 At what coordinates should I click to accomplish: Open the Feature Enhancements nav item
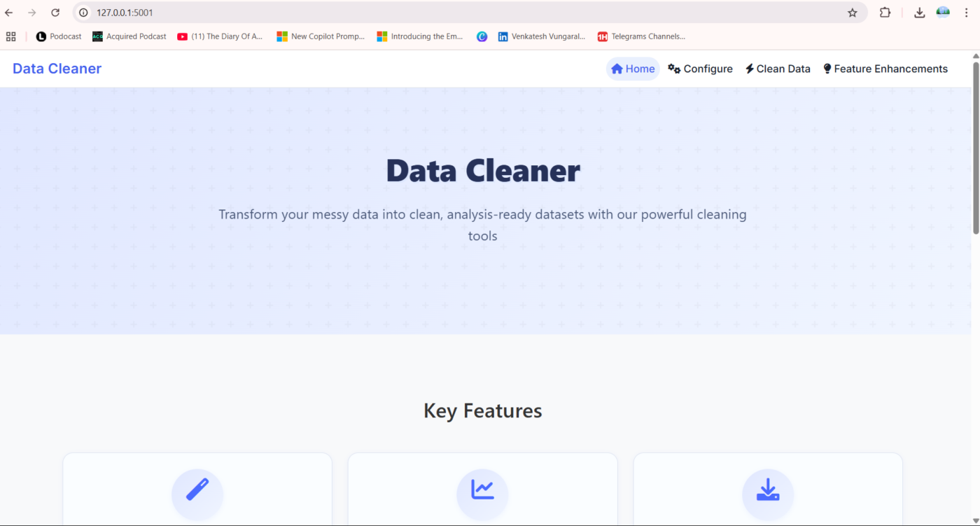(885, 69)
